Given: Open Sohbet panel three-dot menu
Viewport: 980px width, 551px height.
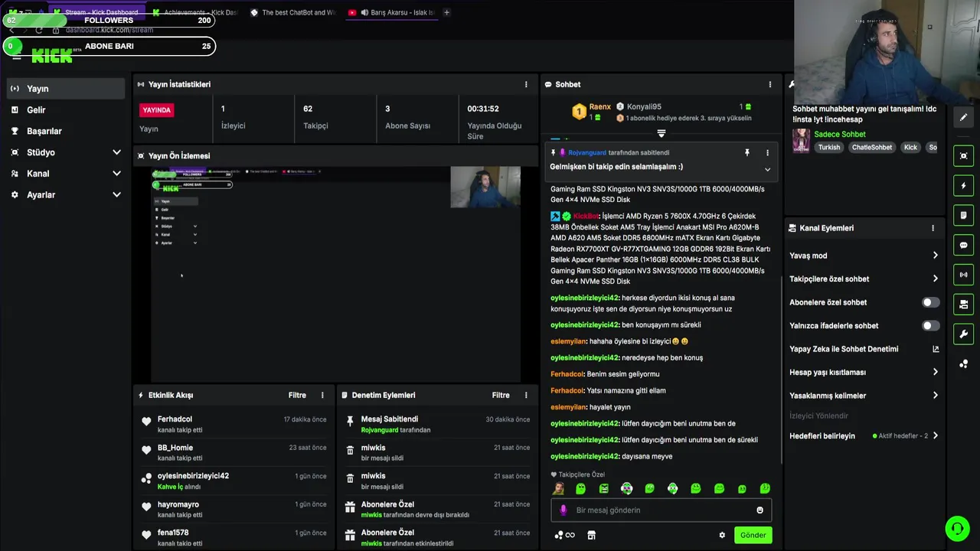Looking at the screenshot, I should coord(769,84).
